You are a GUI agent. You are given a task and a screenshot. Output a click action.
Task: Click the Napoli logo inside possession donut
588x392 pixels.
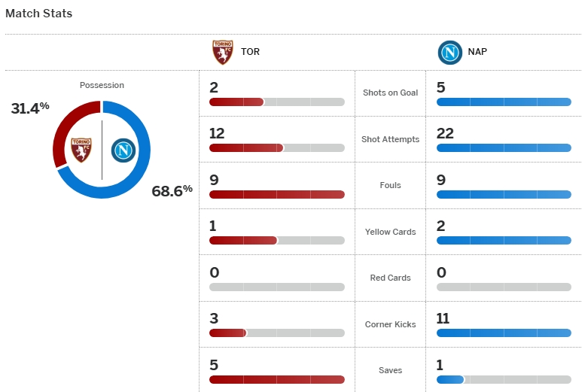[x=122, y=150]
